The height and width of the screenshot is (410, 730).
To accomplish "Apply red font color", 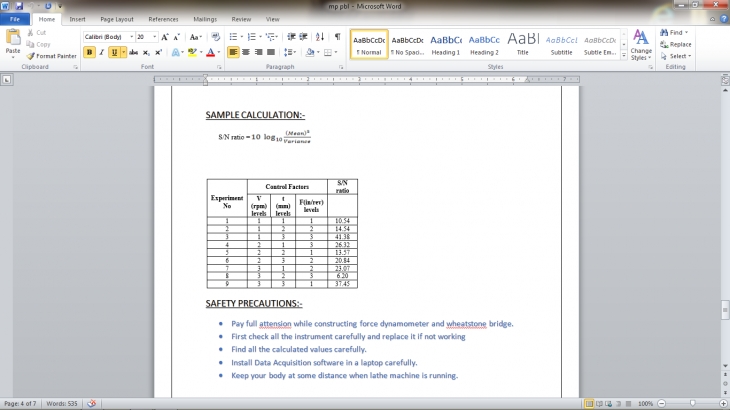I will [210, 52].
